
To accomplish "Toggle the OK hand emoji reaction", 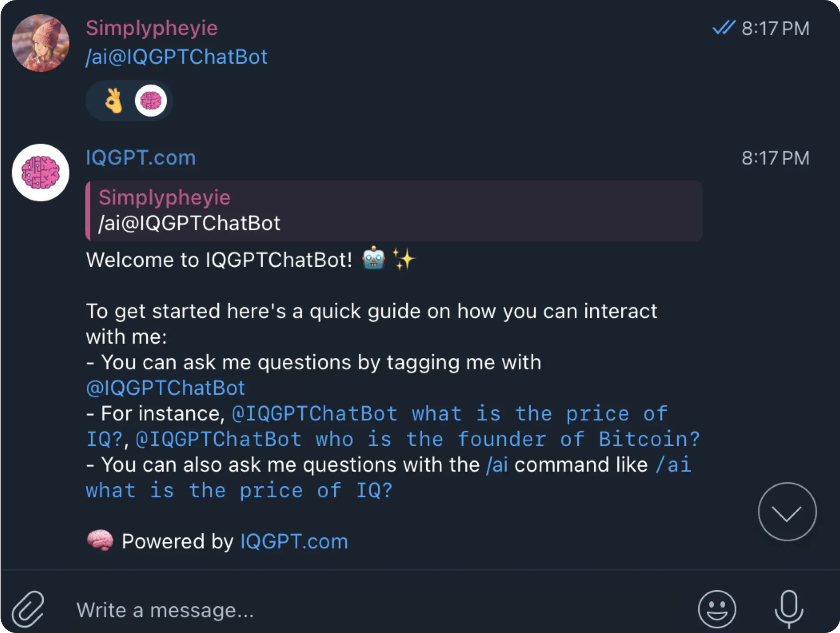I will pyautogui.click(x=114, y=101).
